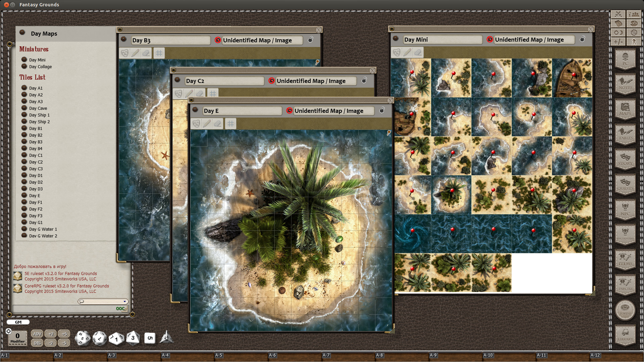Click the d20 die
This screenshot has height=362, width=644.
(82, 338)
